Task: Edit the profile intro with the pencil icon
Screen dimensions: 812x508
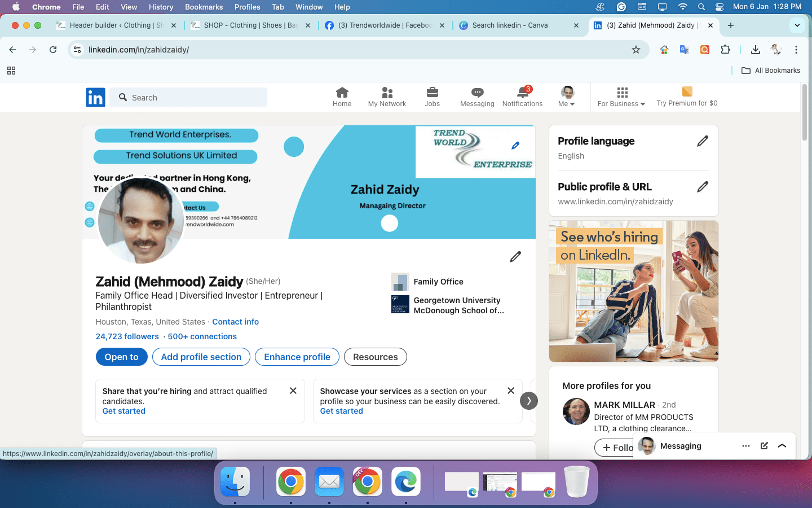Action: tap(515, 257)
